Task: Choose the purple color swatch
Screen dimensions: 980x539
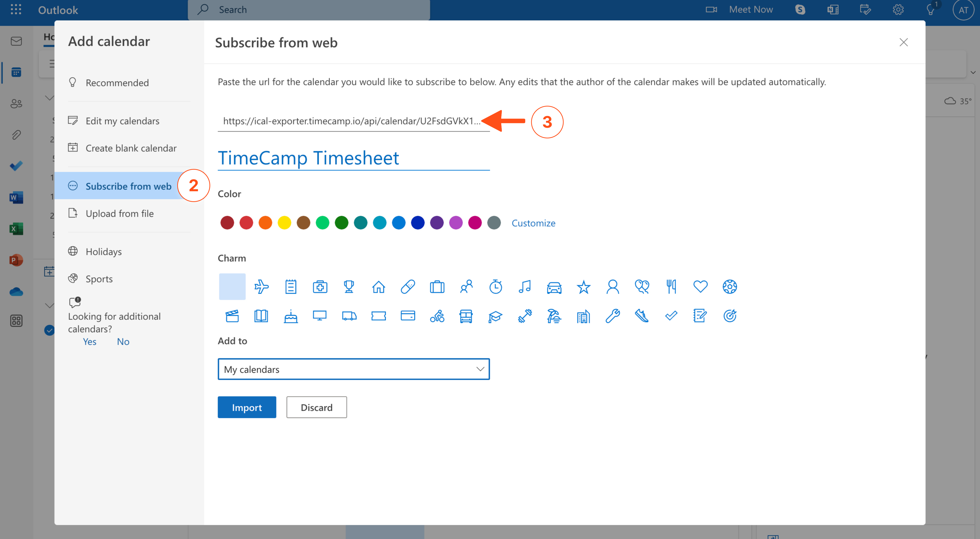Action: coord(437,223)
